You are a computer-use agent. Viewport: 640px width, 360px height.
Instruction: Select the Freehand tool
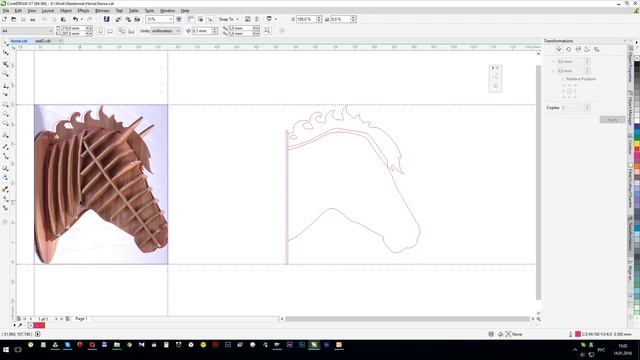(x=5, y=85)
